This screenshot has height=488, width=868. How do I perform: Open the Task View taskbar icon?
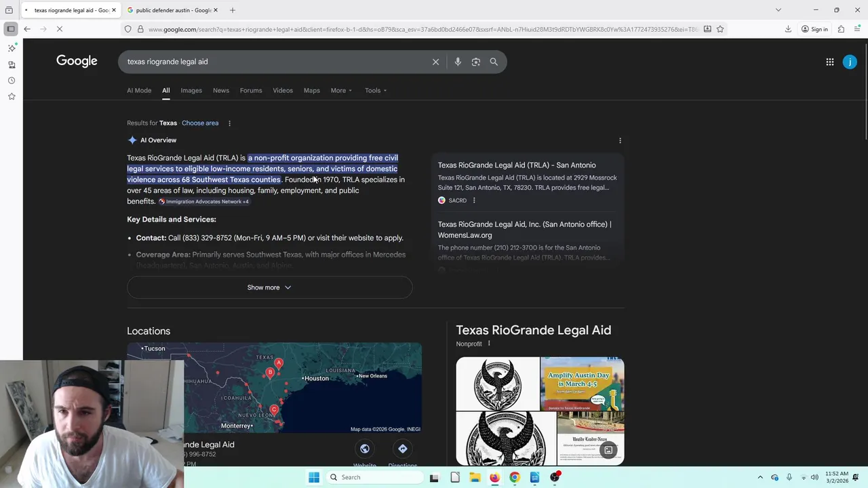(434, 477)
